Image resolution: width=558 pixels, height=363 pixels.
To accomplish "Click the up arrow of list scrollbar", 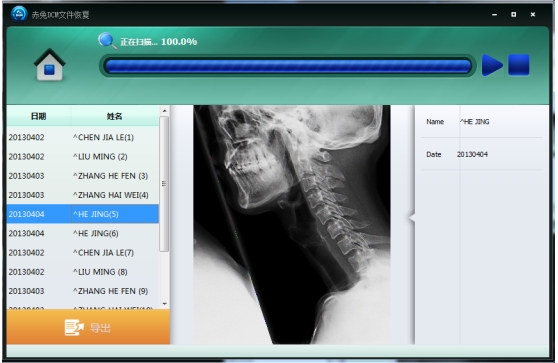I will pyautogui.click(x=164, y=111).
